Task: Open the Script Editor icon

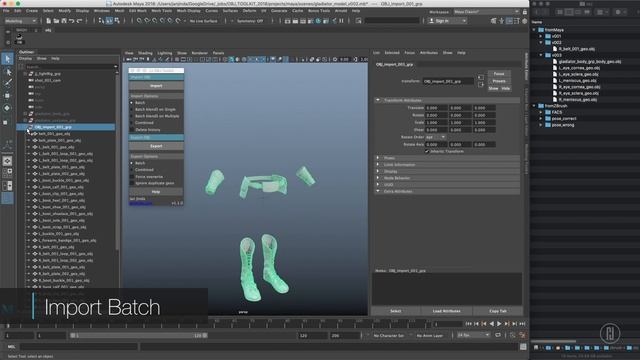Action: (x=523, y=347)
